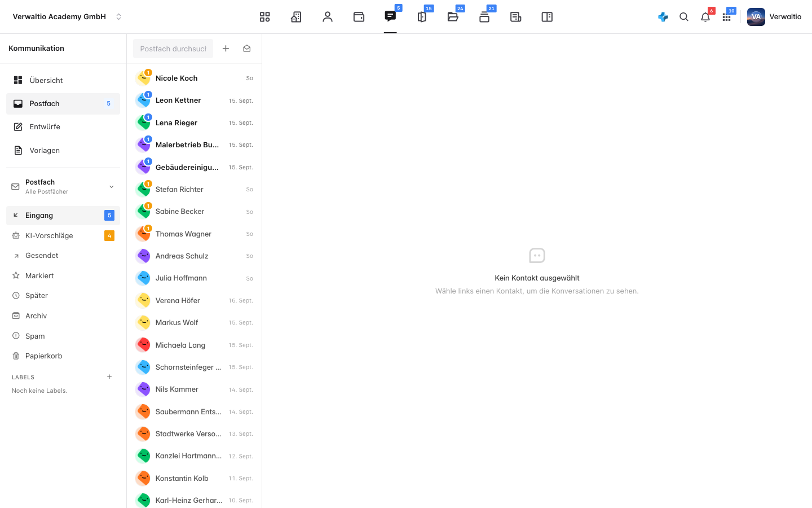Open the news-style list icon in top navigation

(x=515, y=17)
